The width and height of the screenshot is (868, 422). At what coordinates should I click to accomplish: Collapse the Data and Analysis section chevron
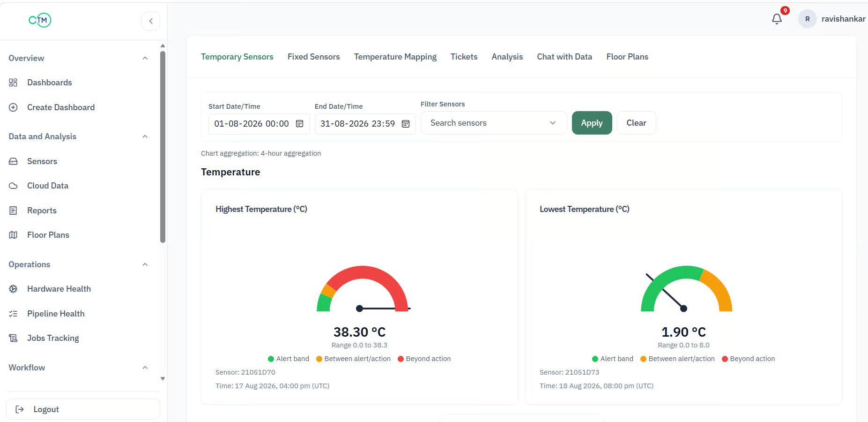(x=145, y=136)
